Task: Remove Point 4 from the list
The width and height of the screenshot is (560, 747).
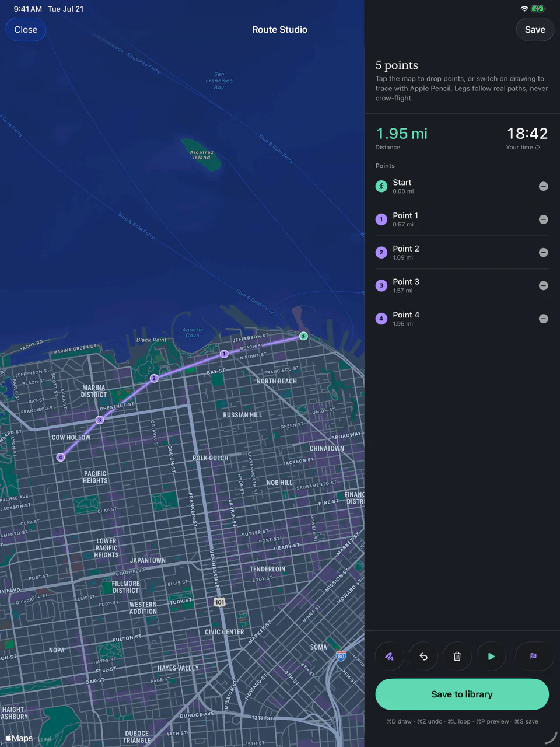Action: click(543, 319)
